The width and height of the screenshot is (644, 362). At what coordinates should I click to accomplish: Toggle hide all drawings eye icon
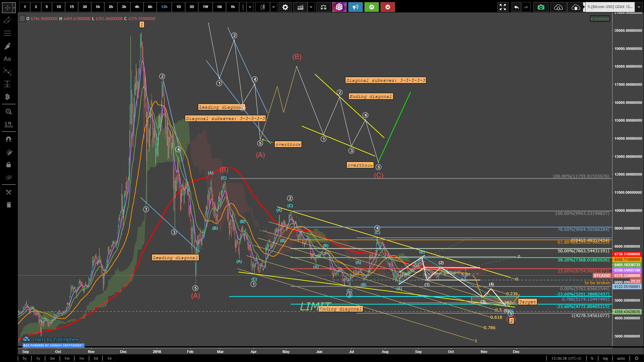(x=9, y=177)
